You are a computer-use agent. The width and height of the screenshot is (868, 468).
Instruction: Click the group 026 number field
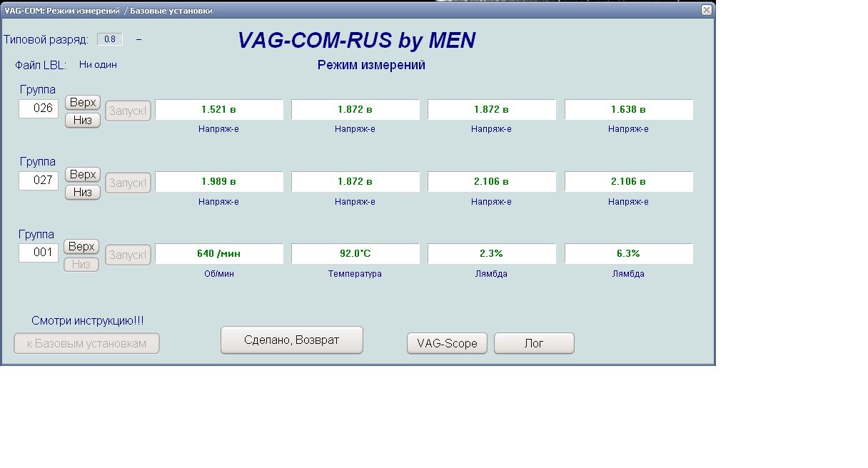[x=39, y=109]
